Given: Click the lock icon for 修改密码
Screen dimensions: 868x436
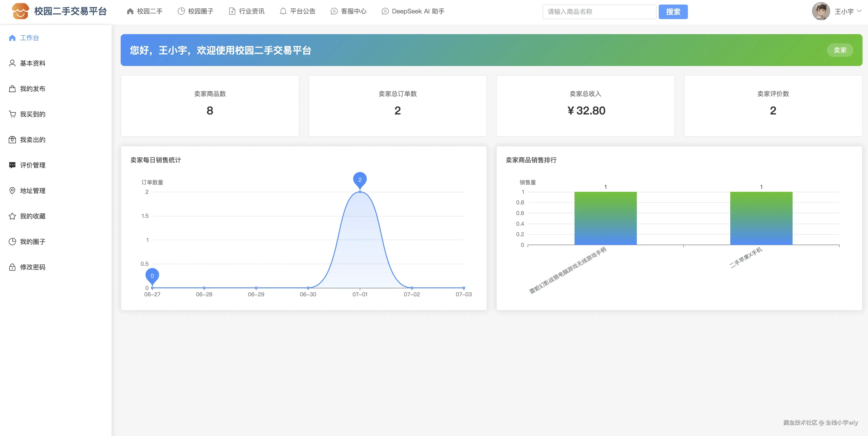Looking at the screenshot, I should click(x=12, y=267).
